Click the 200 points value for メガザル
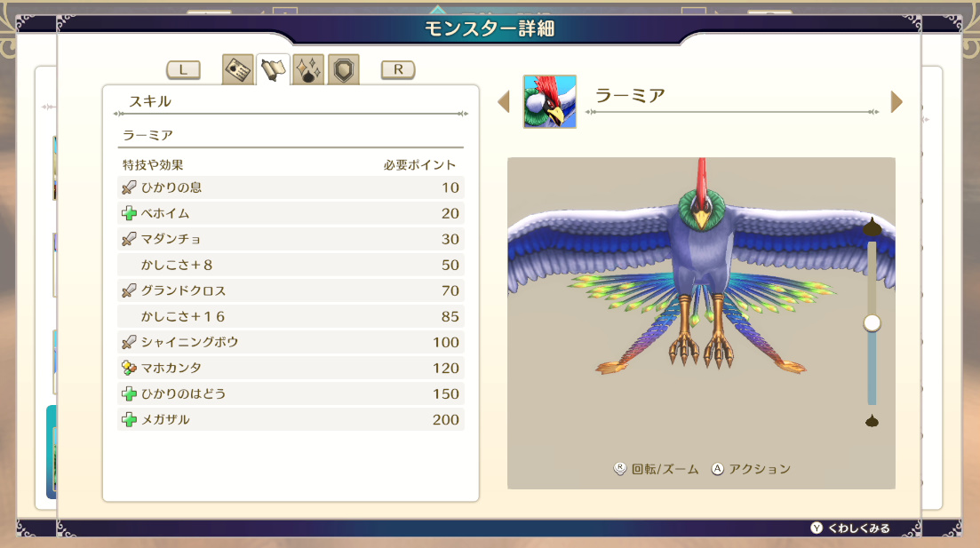This screenshot has height=548, width=980. point(446,419)
